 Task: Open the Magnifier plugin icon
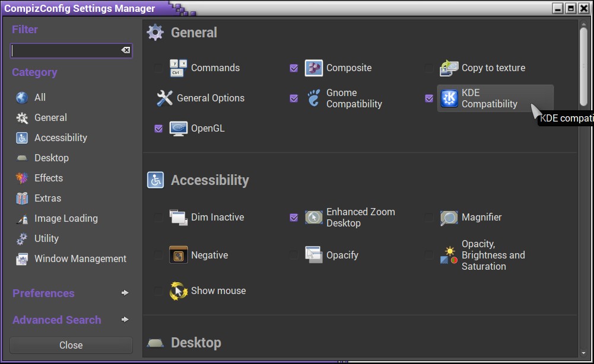tap(449, 218)
